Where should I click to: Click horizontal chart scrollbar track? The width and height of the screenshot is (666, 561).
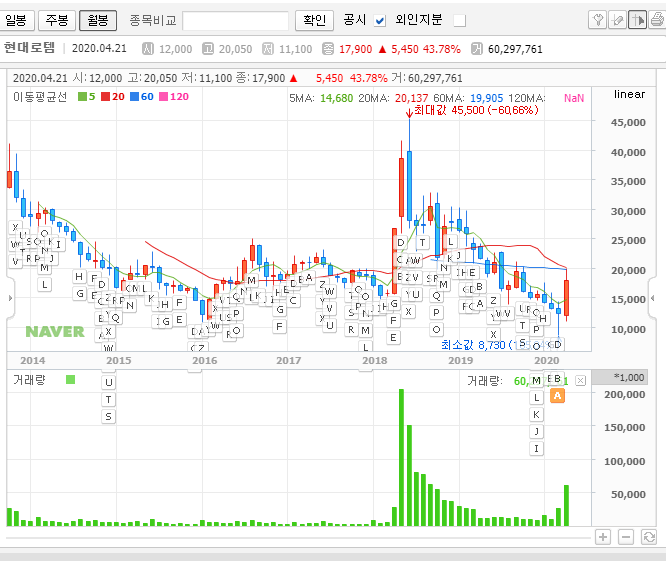coord(297,538)
